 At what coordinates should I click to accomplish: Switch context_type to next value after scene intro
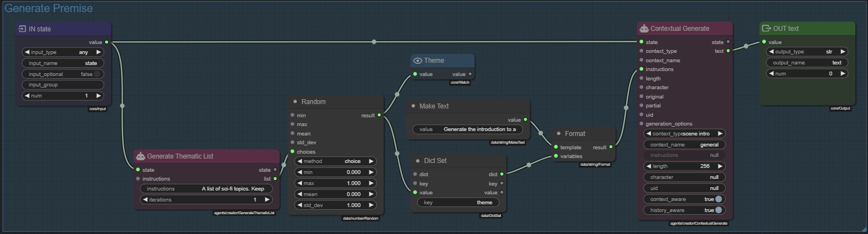click(720, 134)
